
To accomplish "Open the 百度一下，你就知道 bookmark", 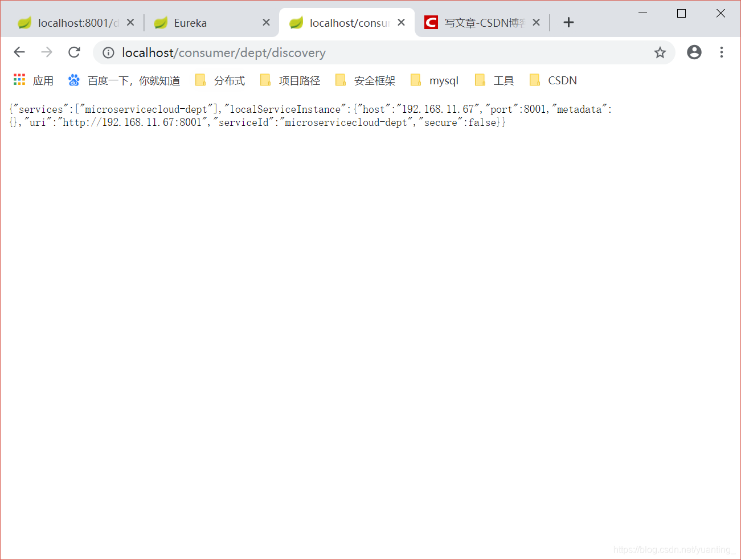I will click(124, 80).
